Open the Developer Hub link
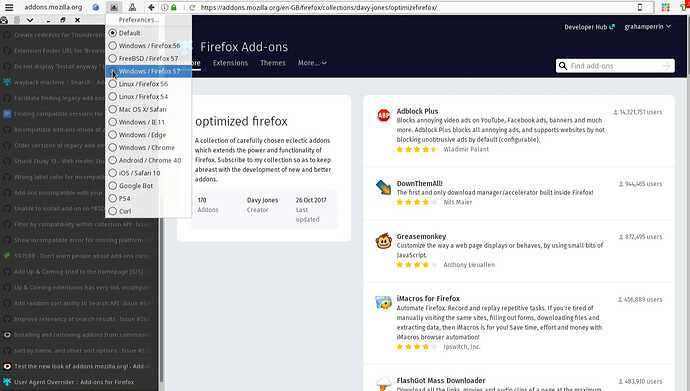Image resolution: width=690 pixels, height=391 pixels. pyautogui.click(x=589, y=27)
